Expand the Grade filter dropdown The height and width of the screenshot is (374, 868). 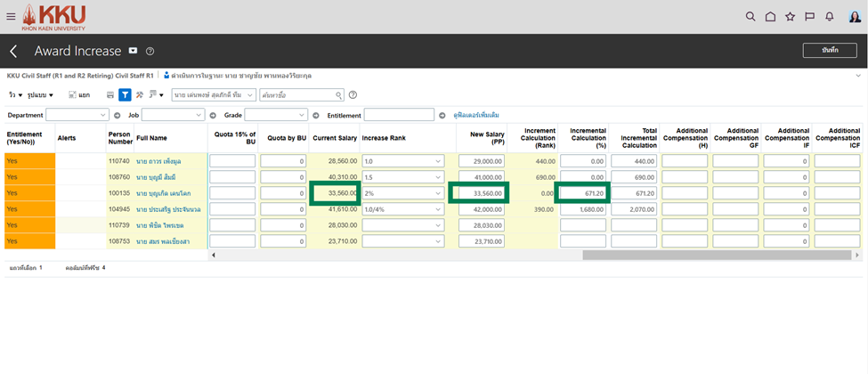[276, 115]
